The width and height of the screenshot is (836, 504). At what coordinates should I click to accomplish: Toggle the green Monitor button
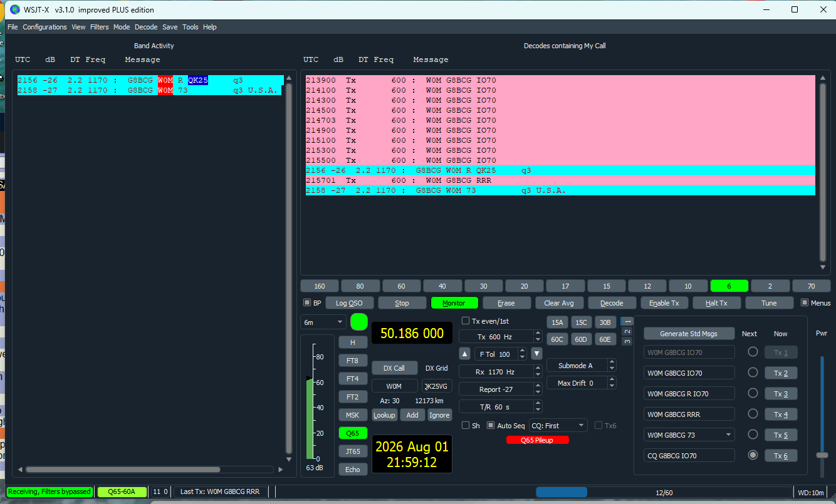point(454,303)
